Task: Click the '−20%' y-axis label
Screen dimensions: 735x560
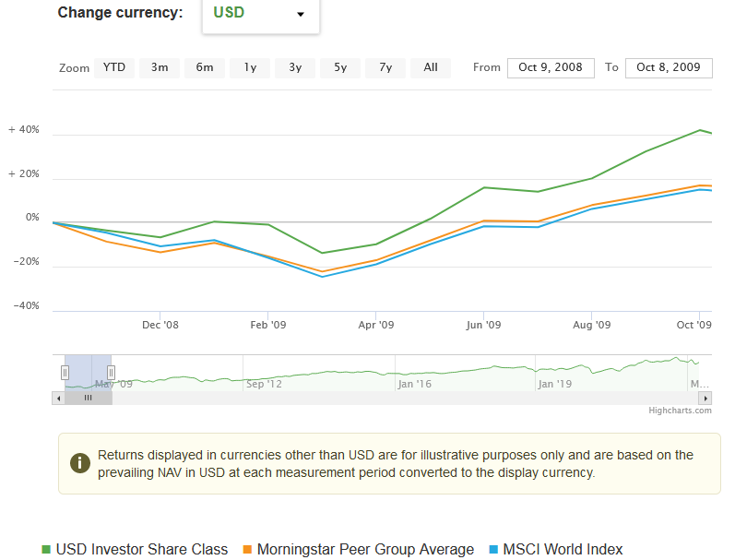Action: (26, 262)
